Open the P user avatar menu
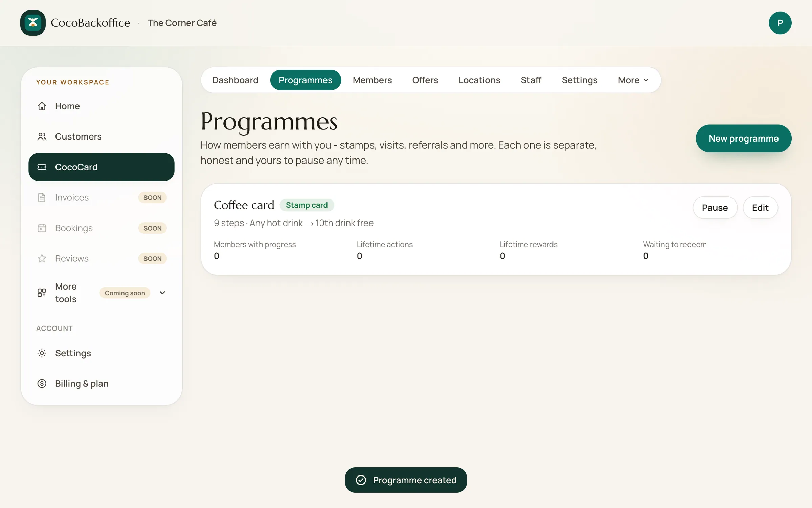 780,23
